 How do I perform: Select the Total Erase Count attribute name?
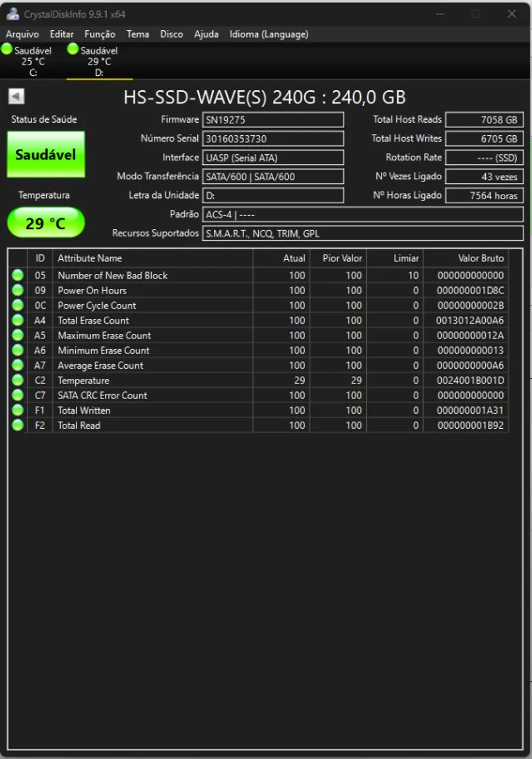tap(93, 320)
